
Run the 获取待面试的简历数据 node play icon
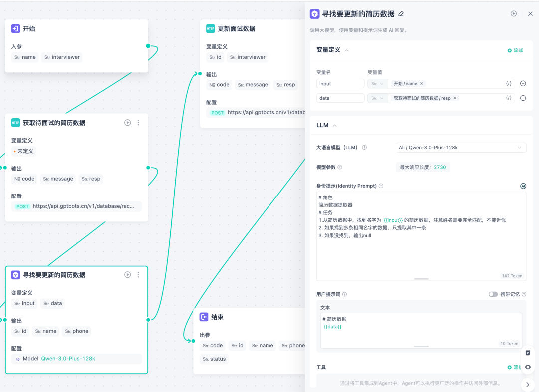[x=128, y=123]
